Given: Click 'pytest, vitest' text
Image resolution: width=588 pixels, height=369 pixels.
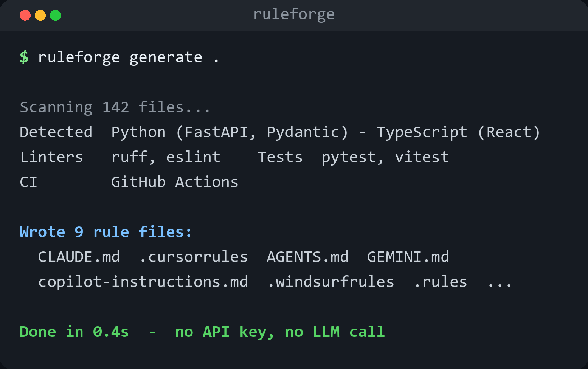Looking at the screenshot, I should (x=385, y=157).
